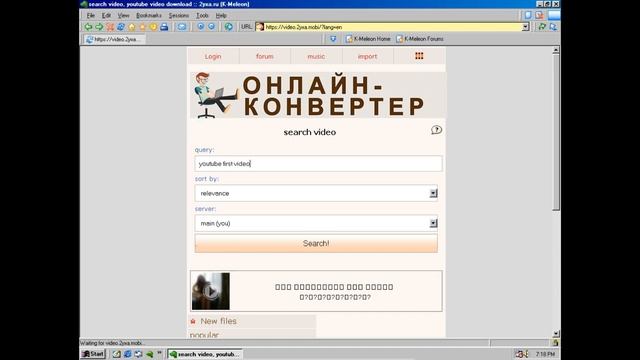The height and width of the screenshot is (360, 640).
Task: Go forward with the green Forward arrow
Action: [x=99, y=27]
